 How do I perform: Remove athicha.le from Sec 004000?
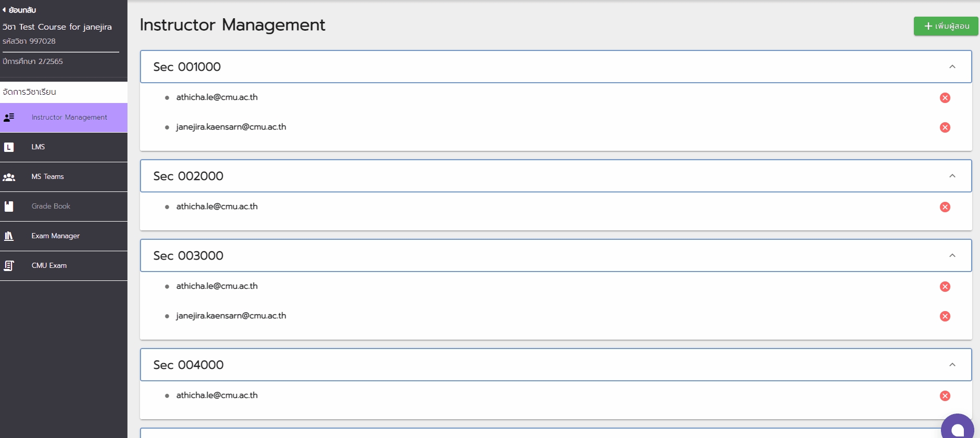coord(945,396)
